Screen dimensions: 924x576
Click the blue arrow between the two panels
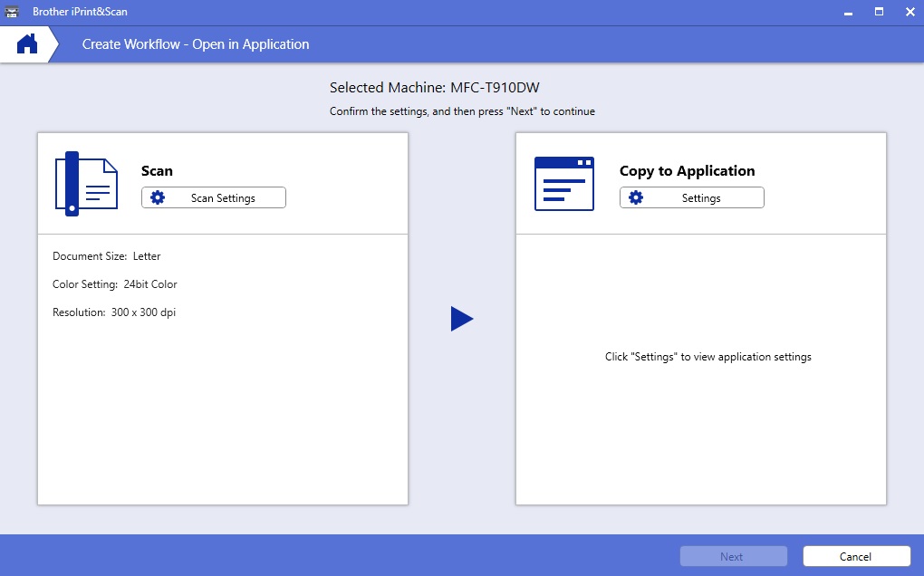point(462,319)
